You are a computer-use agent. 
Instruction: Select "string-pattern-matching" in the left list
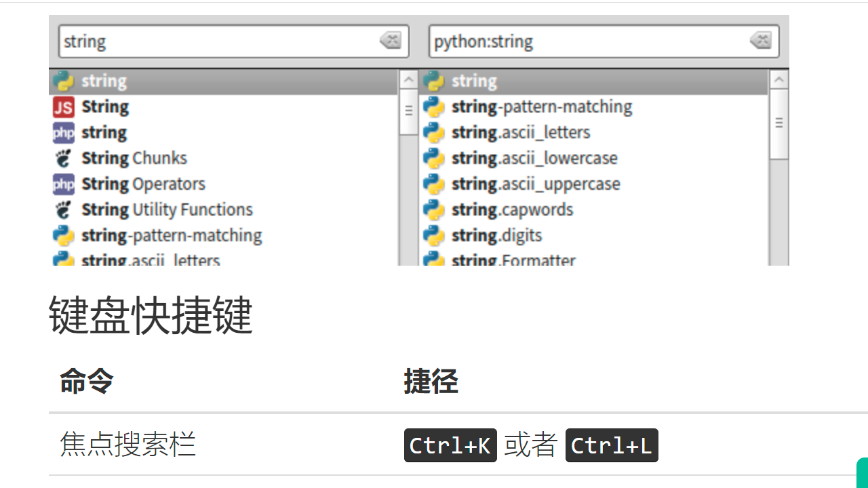(171, 235)
